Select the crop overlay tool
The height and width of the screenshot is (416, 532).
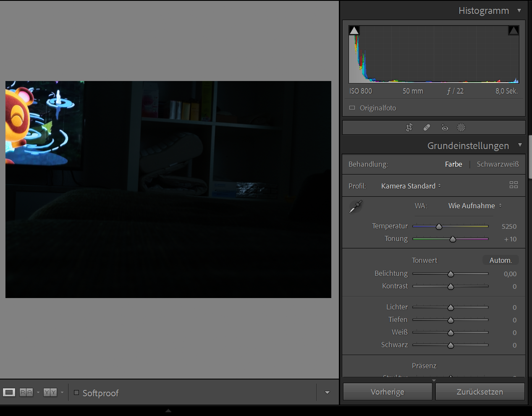coord(409,128)
